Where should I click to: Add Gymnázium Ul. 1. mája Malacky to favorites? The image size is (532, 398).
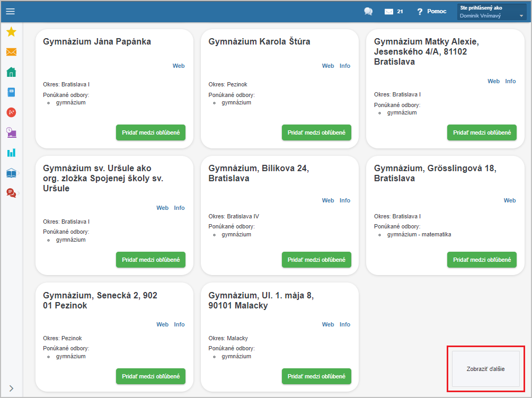[x=316, y=376]
